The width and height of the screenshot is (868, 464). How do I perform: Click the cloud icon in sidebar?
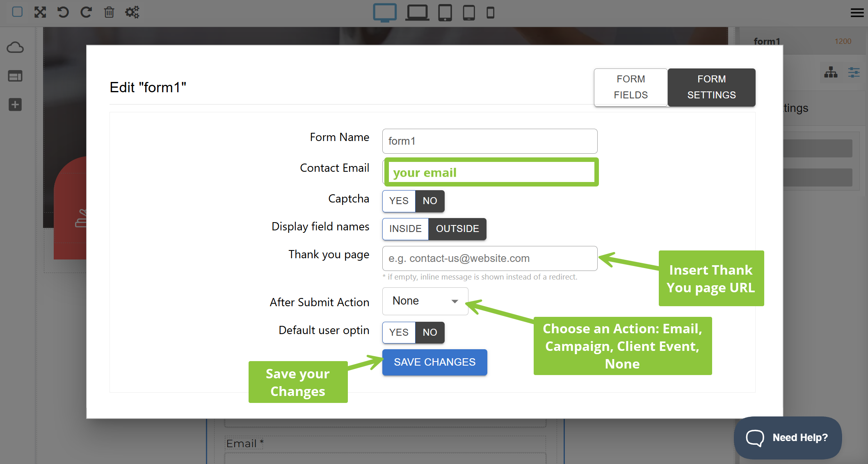coord(15,48)
